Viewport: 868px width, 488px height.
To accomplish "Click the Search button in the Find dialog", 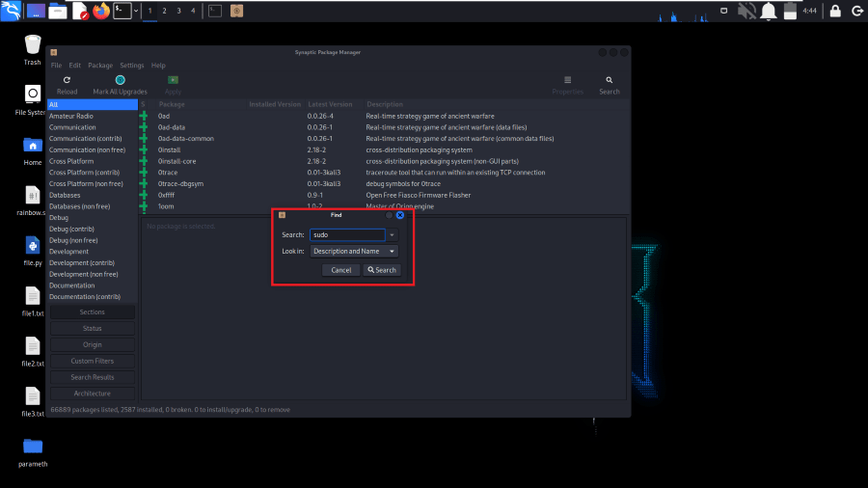I will point(382,270).
